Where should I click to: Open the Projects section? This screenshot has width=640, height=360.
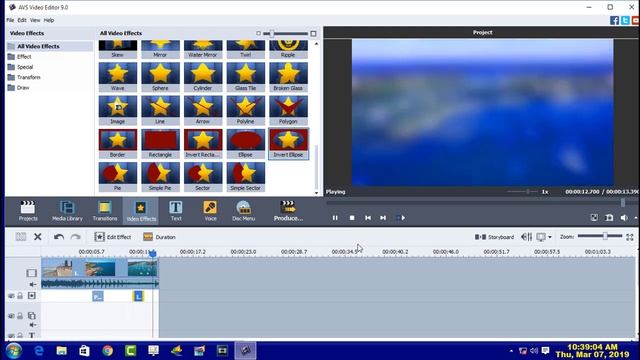tap(28, 211)
